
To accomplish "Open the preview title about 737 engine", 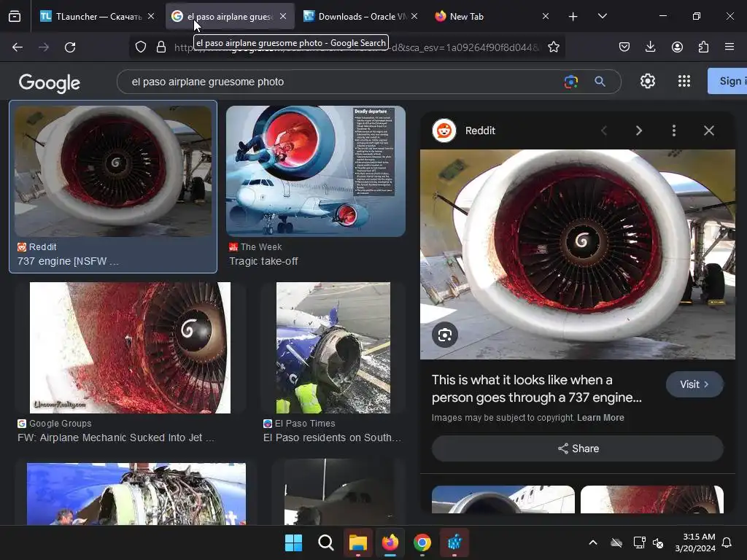I will click(536, 389).
